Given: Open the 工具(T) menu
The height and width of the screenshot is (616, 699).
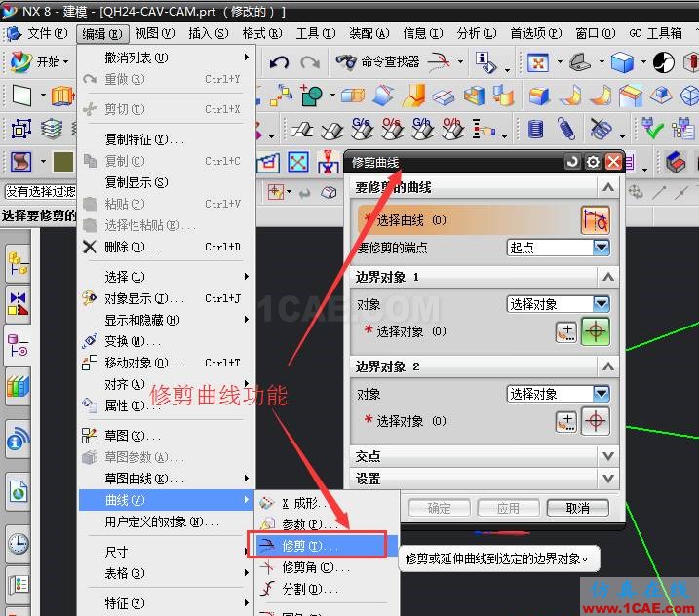Looking at the screenshot, I should pyautogui.click(x=316, y=33).
